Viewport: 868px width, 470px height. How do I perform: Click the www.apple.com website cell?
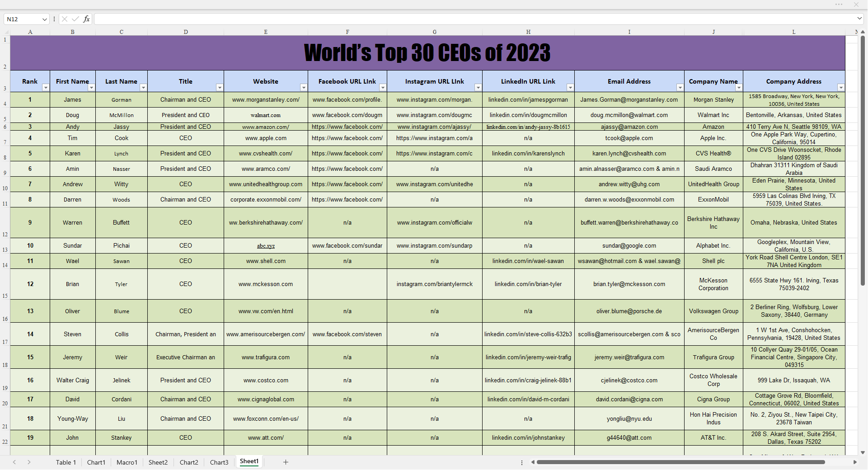coord(266,138)
